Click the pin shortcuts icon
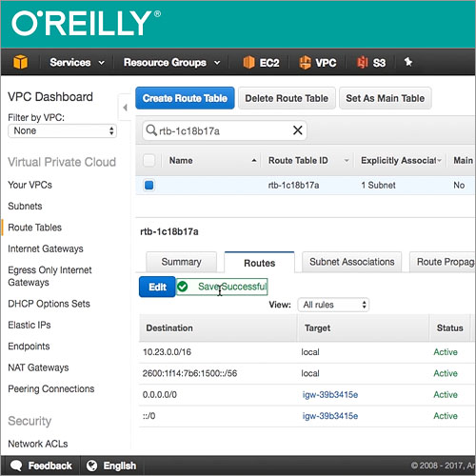 (408, 62)
